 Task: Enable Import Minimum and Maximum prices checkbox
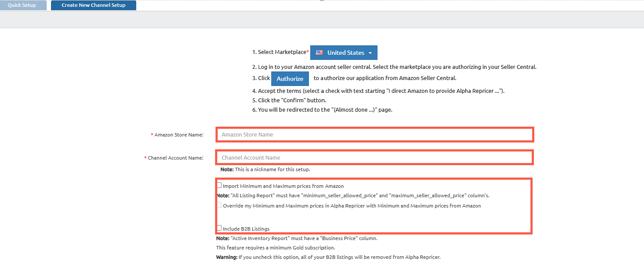219,185
